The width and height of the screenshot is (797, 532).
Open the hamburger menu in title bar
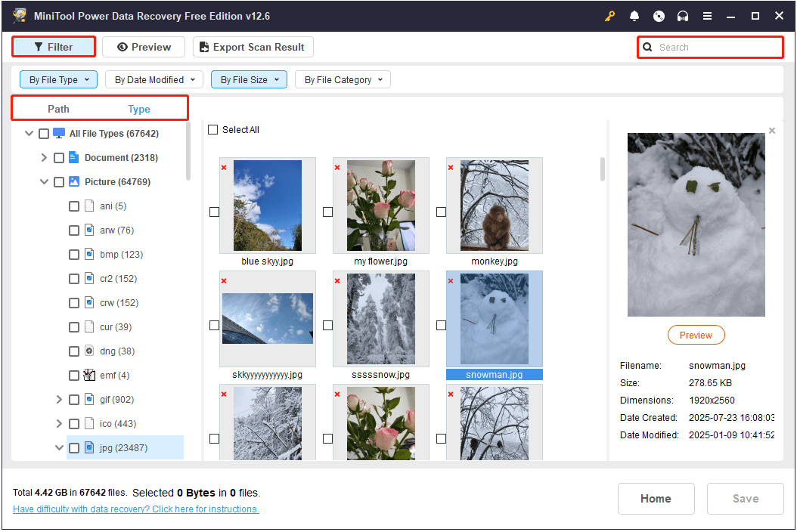point(707,15)
